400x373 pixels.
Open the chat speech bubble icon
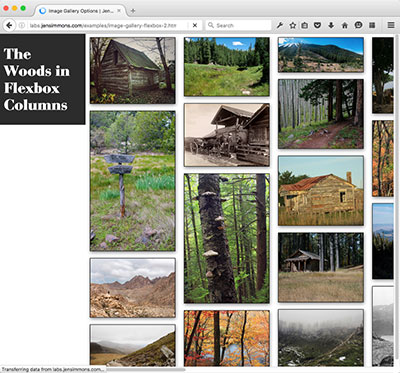358,25
